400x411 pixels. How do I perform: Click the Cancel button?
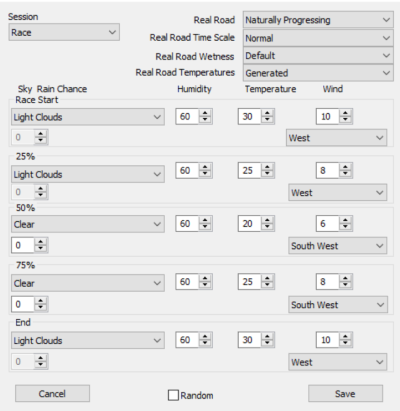click(x=52, y=394)
